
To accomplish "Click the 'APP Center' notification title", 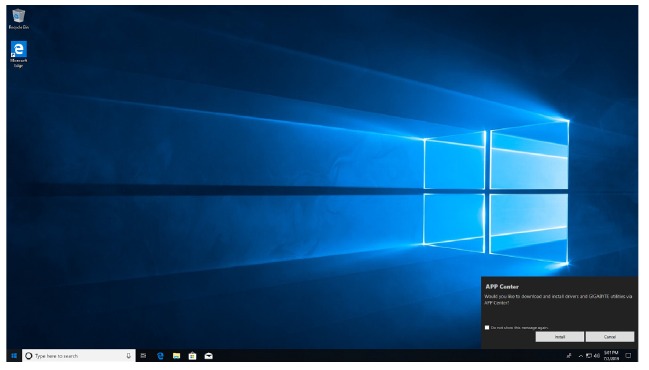I will point(502,286).
